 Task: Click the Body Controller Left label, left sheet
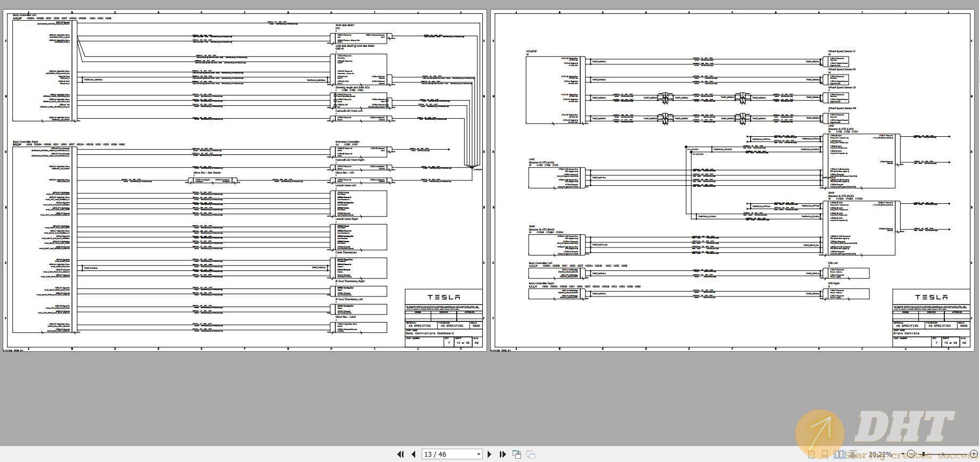[24, 15]
